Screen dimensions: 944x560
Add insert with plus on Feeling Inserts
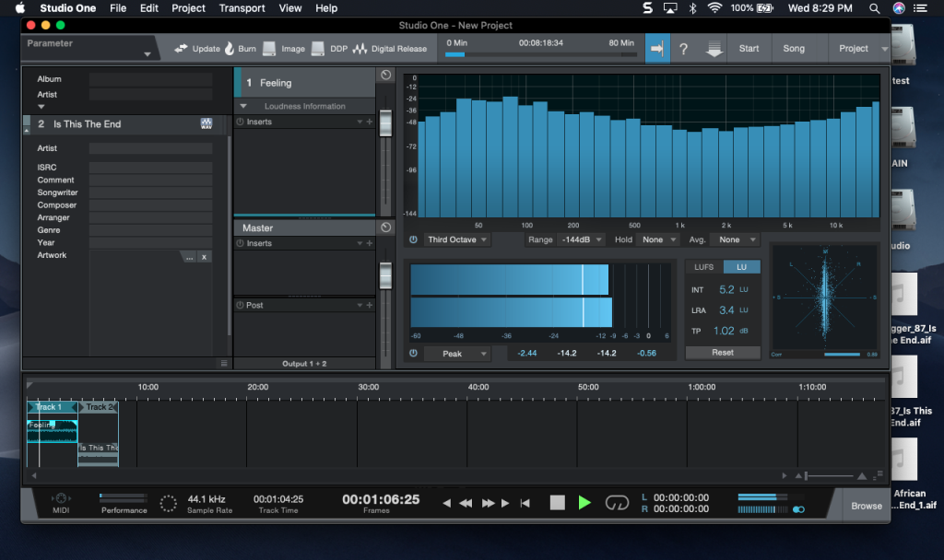[370, 122]
